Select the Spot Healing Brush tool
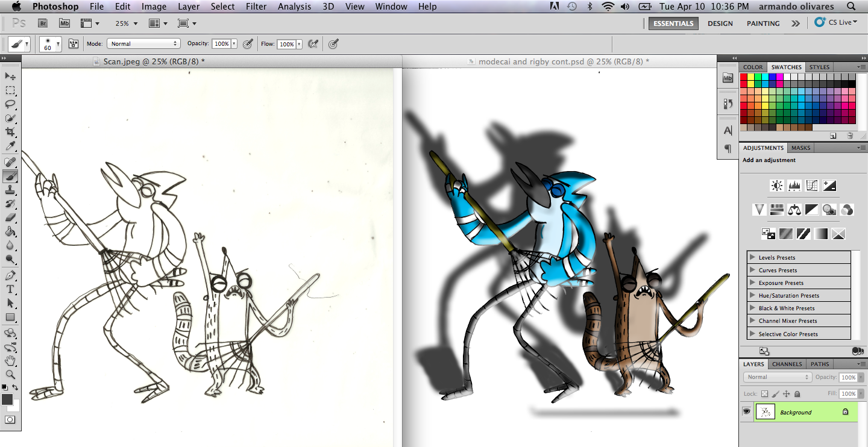The width and height of the screenshot is (868, 447). point(10,162)
